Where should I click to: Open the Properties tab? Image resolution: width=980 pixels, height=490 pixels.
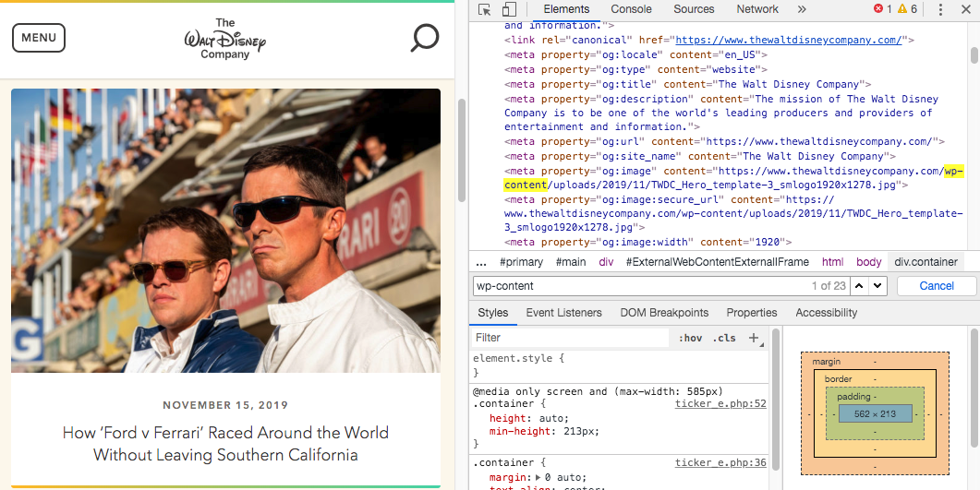click(x=752, y=313)
